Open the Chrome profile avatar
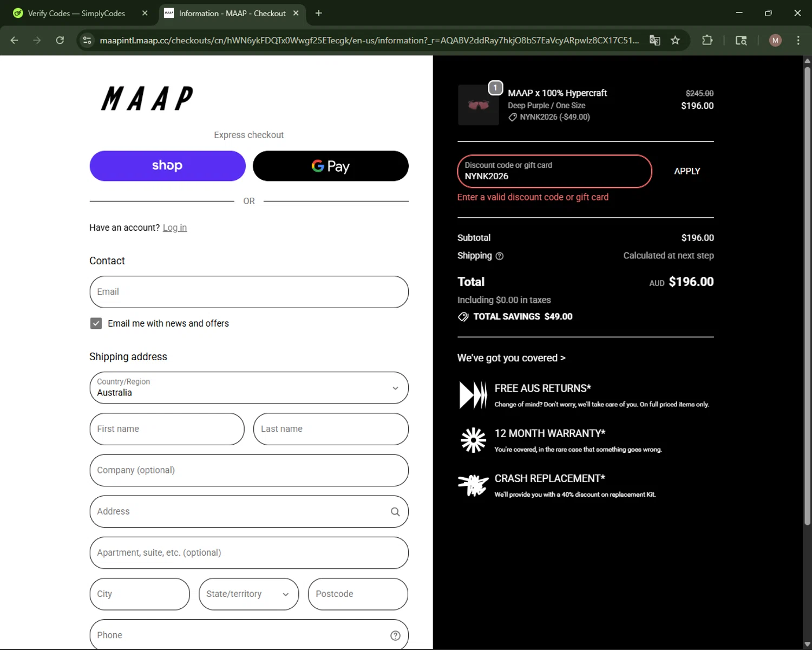The width and height of the screenshot is (812, 650). (775, 40)
